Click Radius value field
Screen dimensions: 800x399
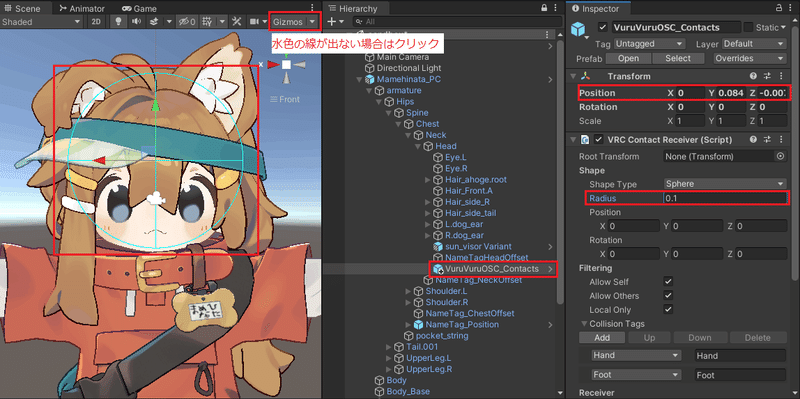coord(725,198)
